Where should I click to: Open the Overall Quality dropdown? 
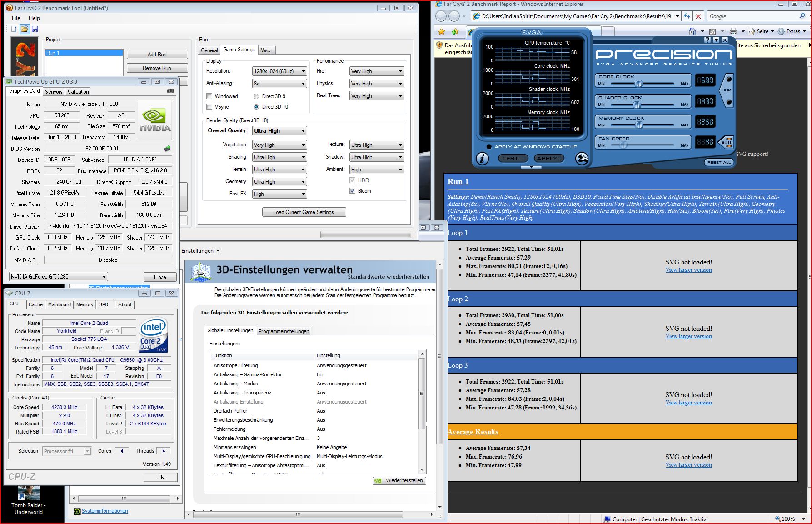pos(279,131)
